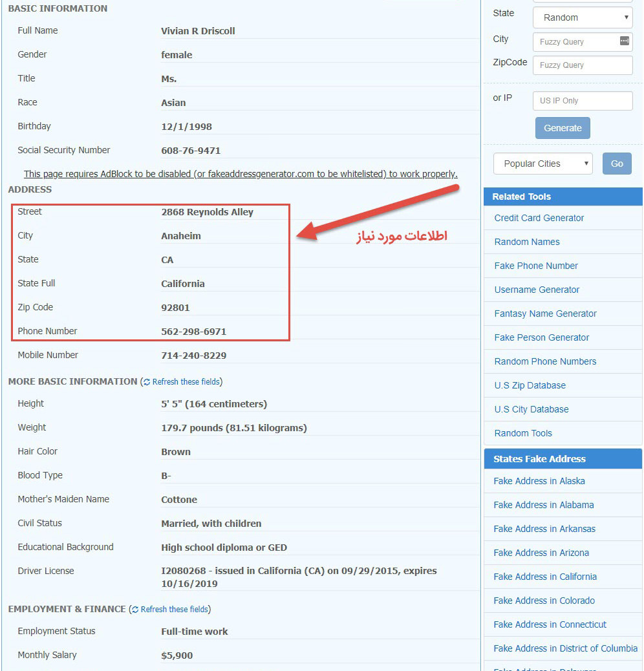The width and height of the screenshot is (644, 671).
Task: Click the Generate button
Action: pos(562,127)
